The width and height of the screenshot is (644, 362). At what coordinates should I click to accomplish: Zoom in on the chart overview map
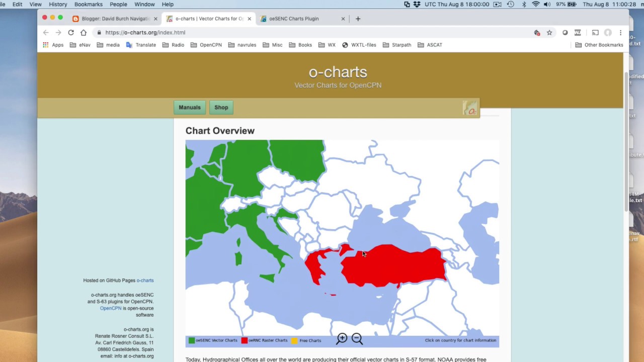tap(342, 339)
